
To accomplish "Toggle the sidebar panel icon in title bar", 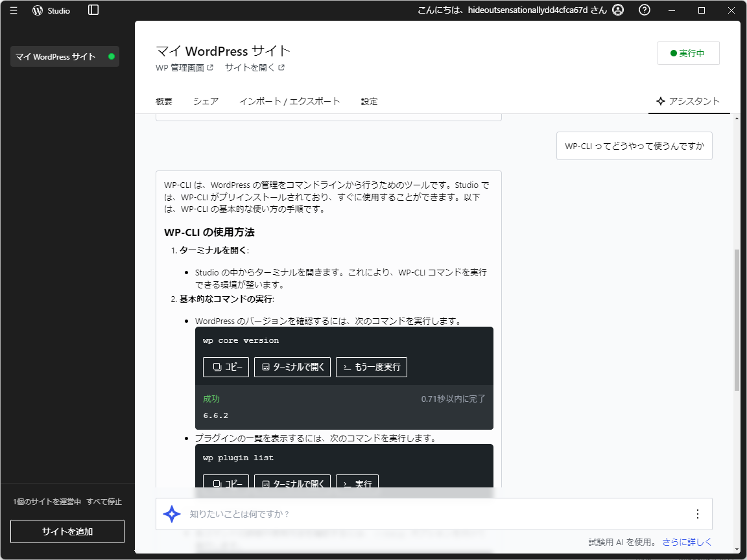I will pyautogui.click(x=93, y=10).
